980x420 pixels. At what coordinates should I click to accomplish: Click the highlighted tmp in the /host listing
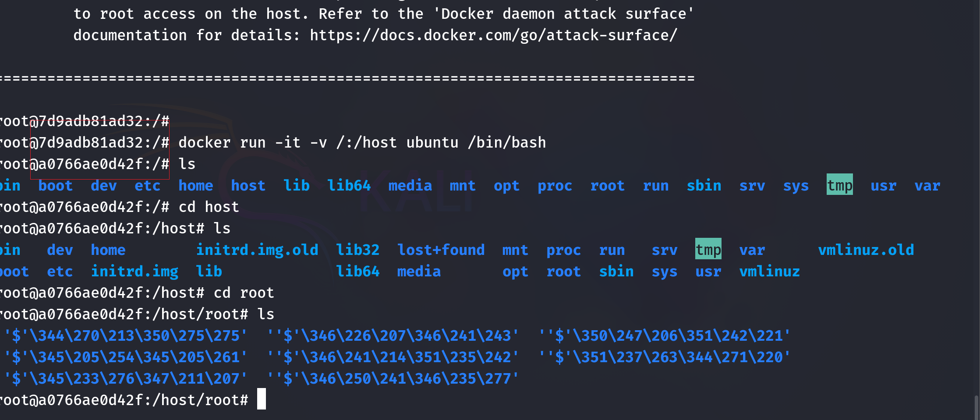(708, 250)
